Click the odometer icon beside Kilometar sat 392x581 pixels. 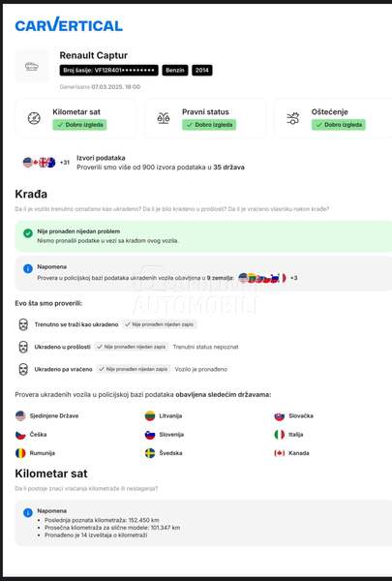(34, 118)
